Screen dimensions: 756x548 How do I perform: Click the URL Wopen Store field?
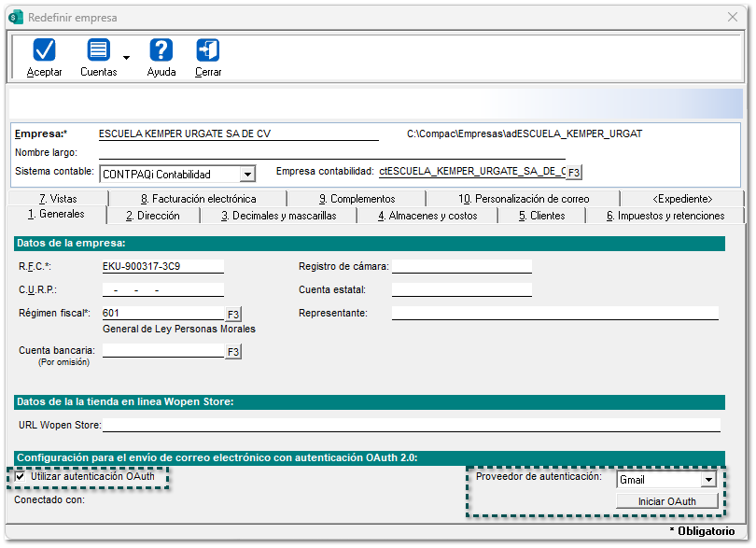pyautogui.click(x=411, y=426)
